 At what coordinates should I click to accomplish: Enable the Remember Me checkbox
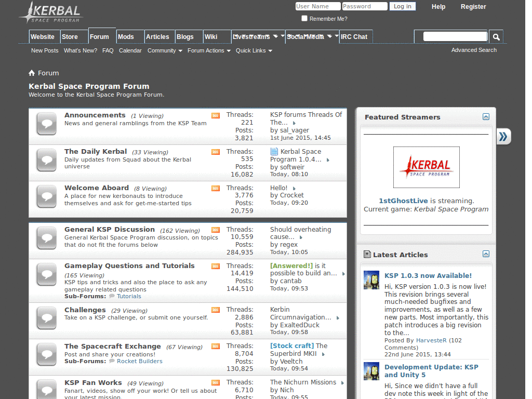click(304, 18)
